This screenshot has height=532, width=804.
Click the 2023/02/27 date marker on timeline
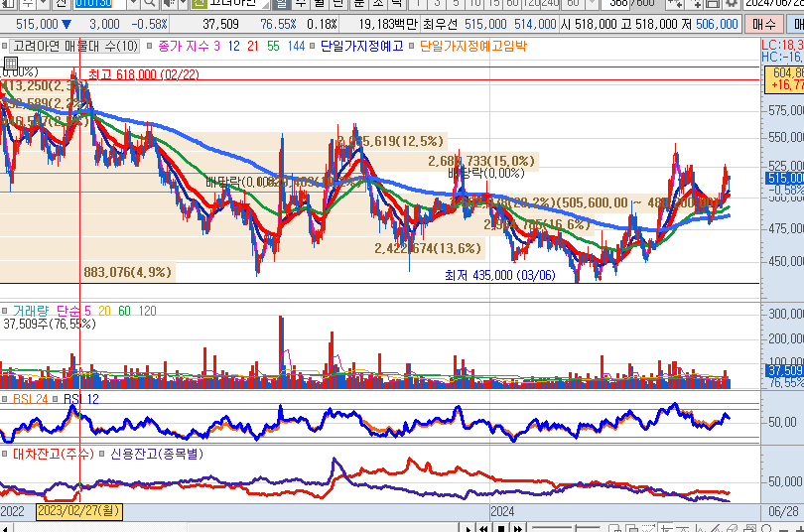point(79,511)
